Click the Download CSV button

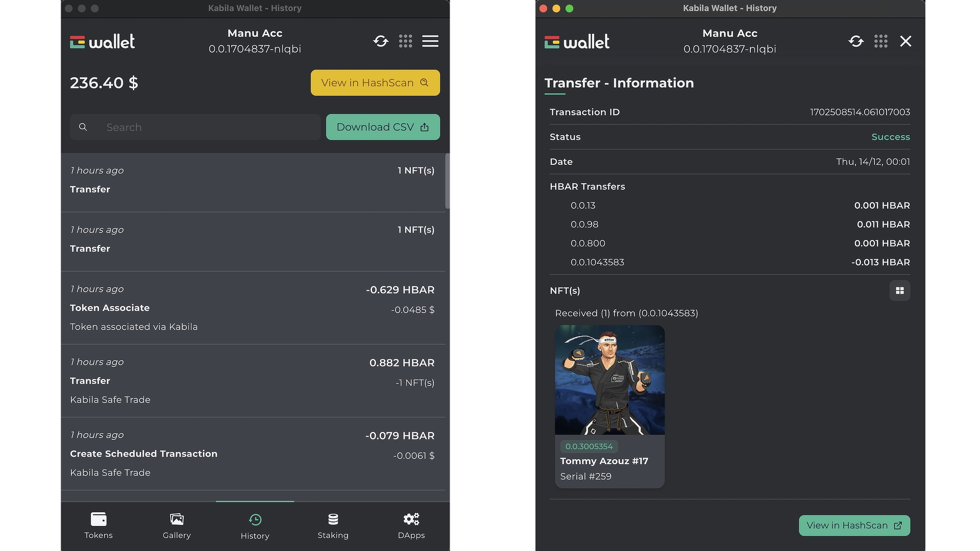[383, 127]
